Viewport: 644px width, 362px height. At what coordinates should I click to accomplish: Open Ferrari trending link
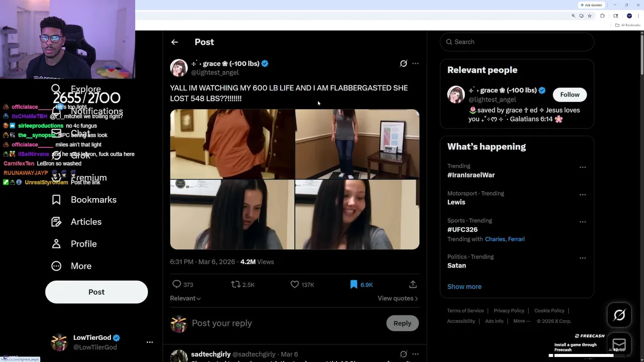pos(516,239)
